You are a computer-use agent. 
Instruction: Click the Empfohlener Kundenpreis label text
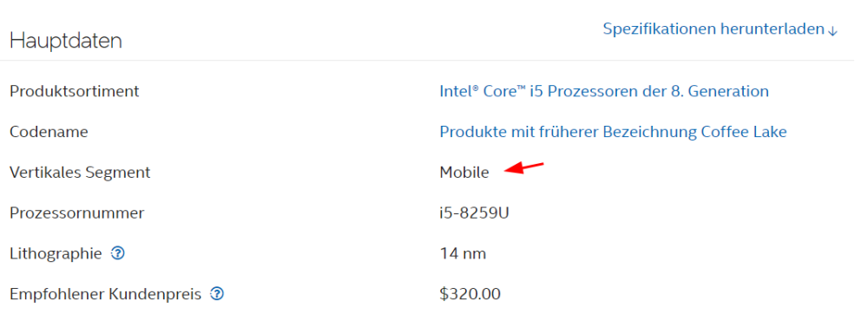[105, 294]
